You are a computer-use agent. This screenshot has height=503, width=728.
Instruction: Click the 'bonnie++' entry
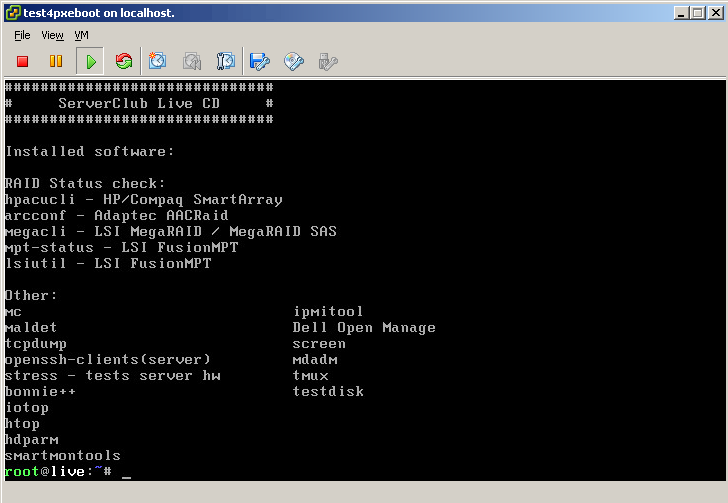click(x=40, y=392)
